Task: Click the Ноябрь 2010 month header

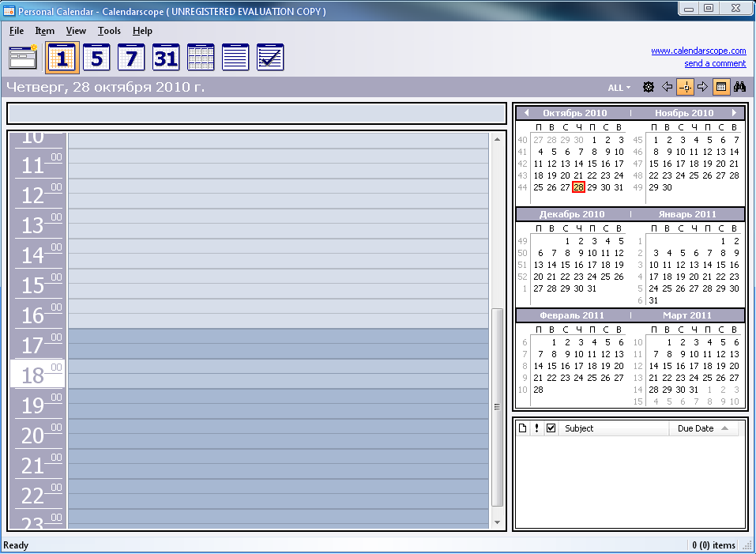Action: tap(684, 113)
